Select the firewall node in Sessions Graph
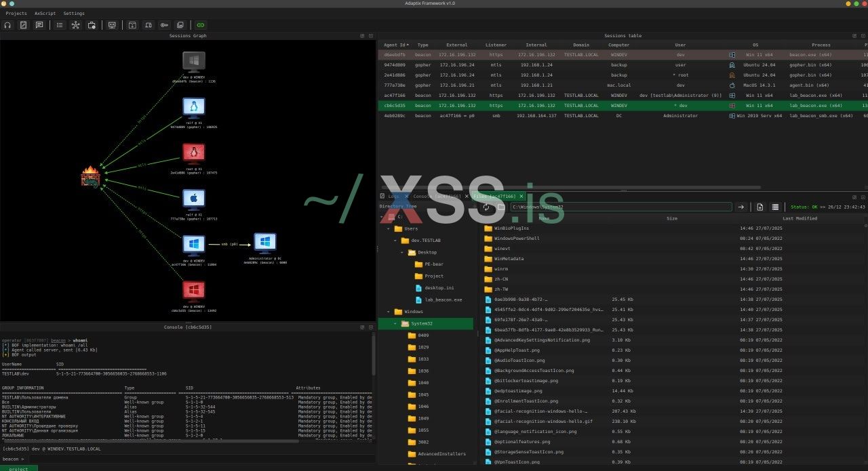 click(x=90, y=176)
